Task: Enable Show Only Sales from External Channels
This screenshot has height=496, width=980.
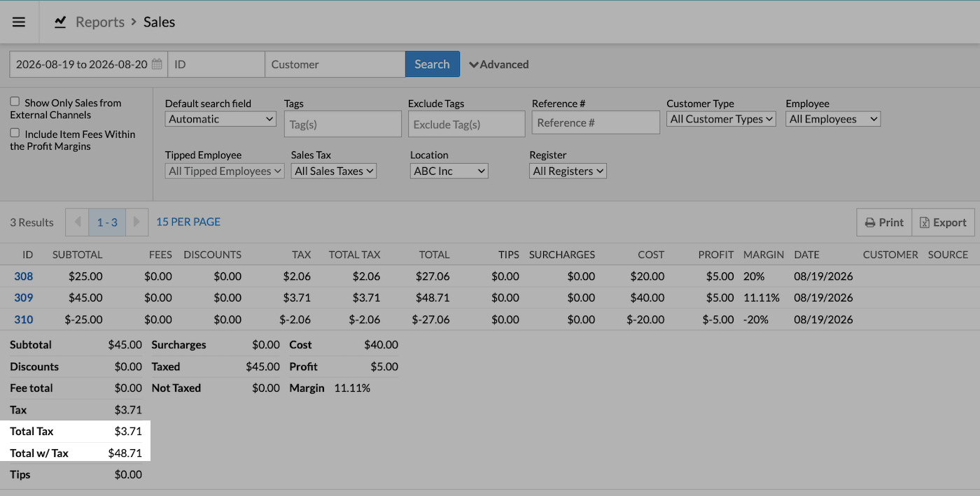Action: coord(15,102)
